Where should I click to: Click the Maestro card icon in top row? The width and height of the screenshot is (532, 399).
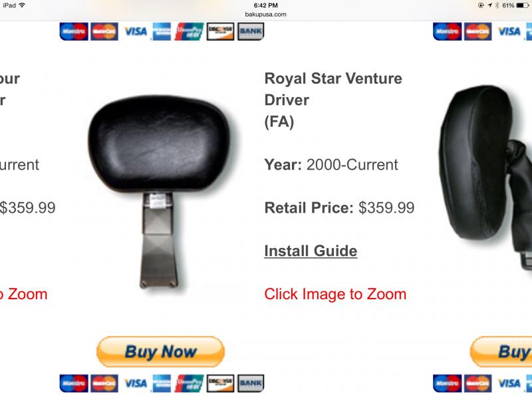74,31
